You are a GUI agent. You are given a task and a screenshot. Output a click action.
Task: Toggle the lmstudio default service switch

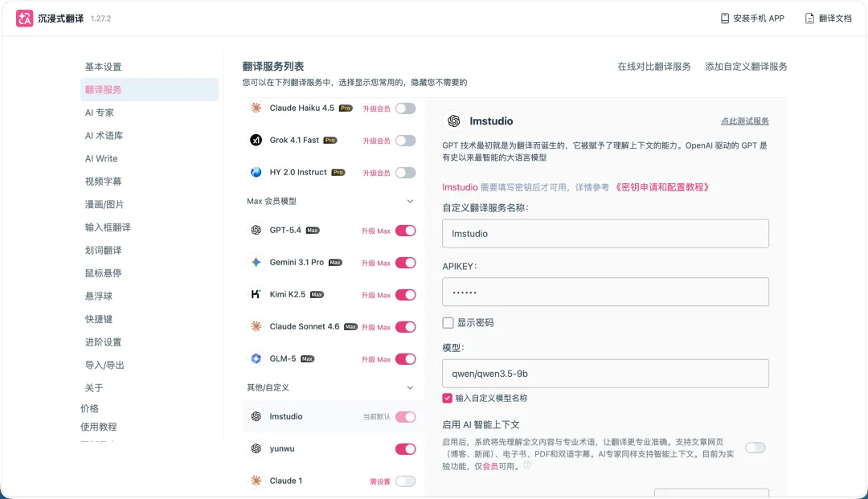coord(405,416)
